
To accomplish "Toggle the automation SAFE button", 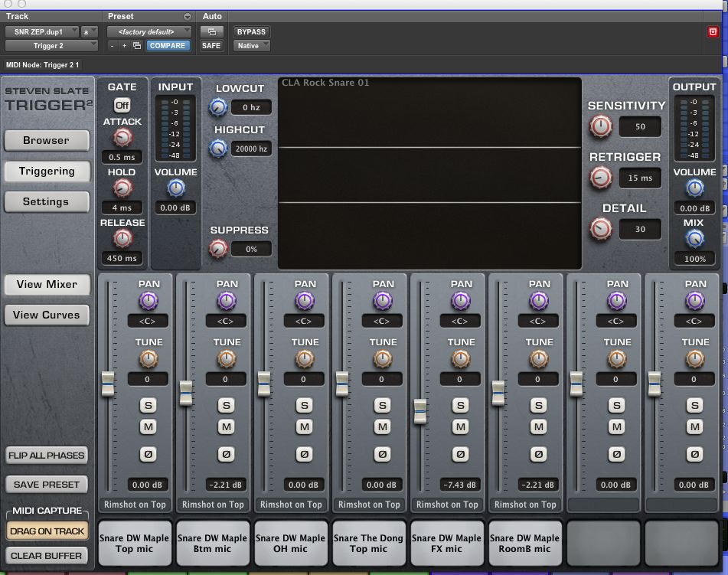I will tap(211, 45).
